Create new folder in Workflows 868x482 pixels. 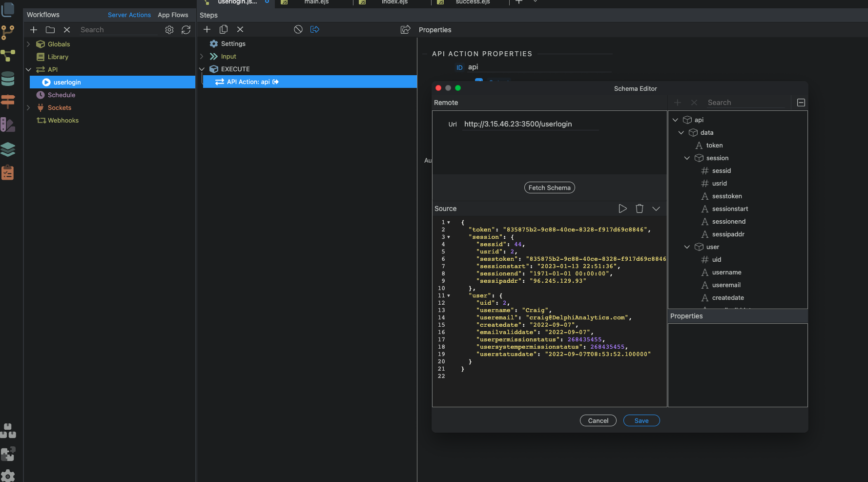tap(50, 30)
